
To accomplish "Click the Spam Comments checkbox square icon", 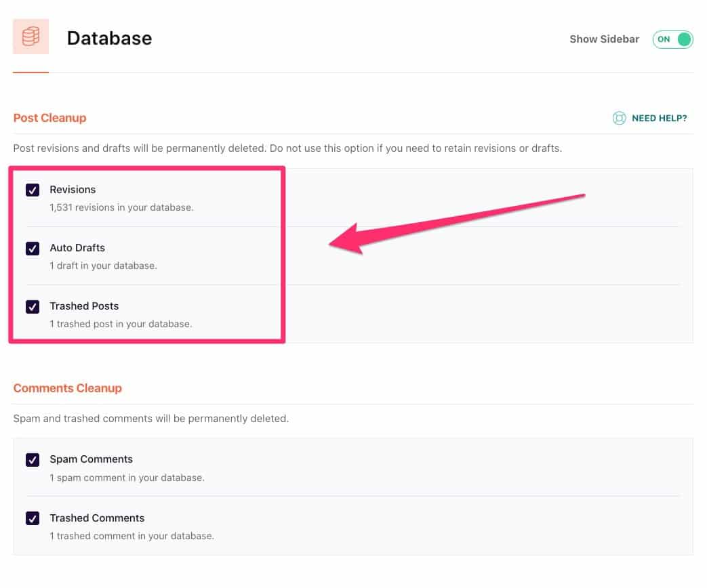I will click(33, 459).
